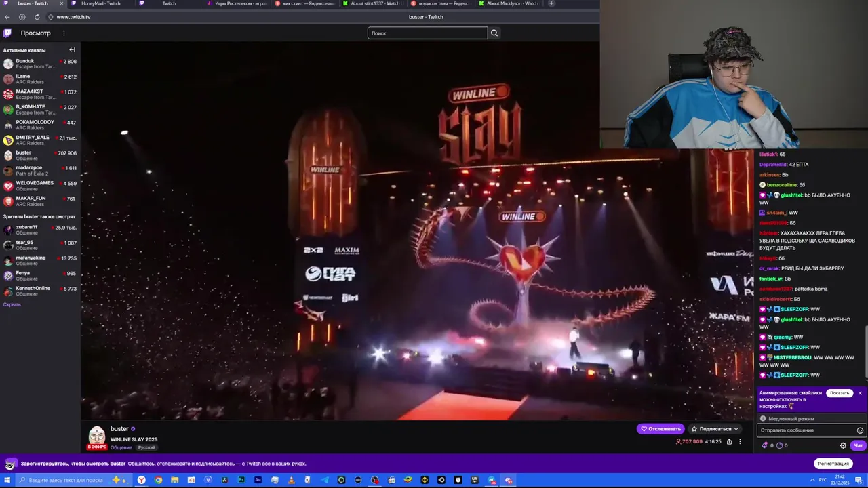This screenshot has height=488, width=868.
Task: Click the РУС language indicator
Action: [x=823, y=480]
